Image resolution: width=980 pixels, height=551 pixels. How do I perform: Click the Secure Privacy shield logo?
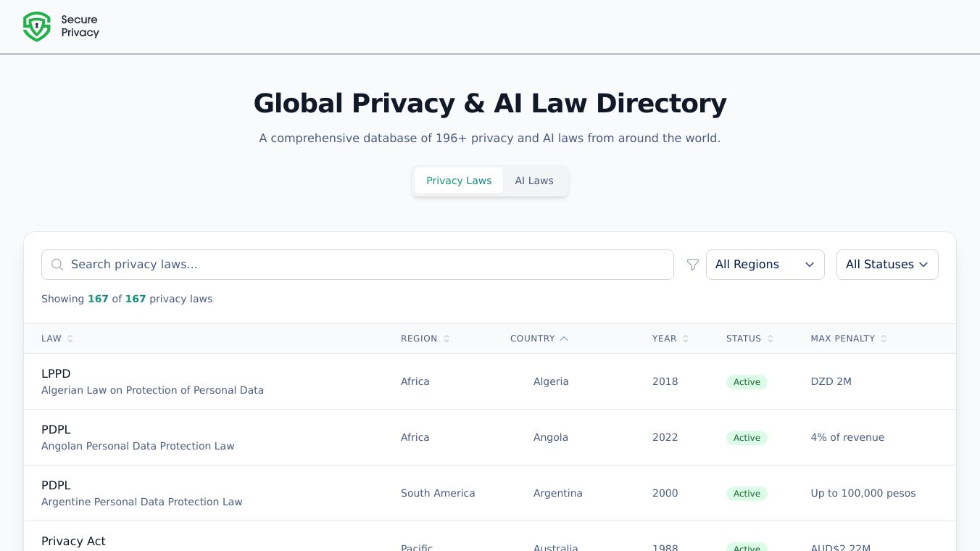(x=37, y=27)
